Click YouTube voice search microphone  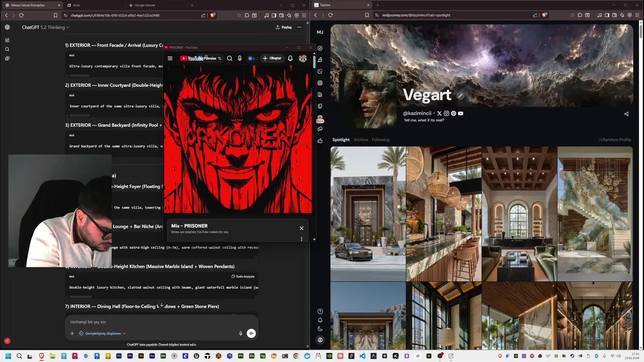[239, 58]
